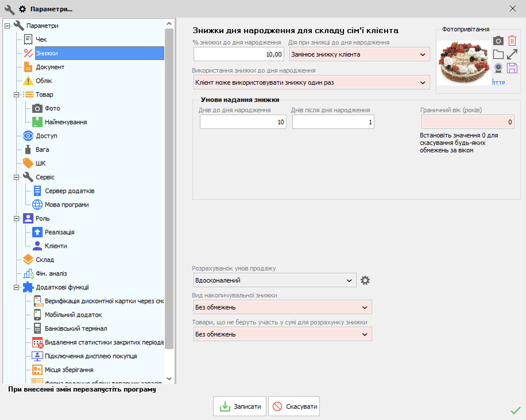Click the Граничний вік input field
Viewport: 526px width, 420px height.
[468, 122]
